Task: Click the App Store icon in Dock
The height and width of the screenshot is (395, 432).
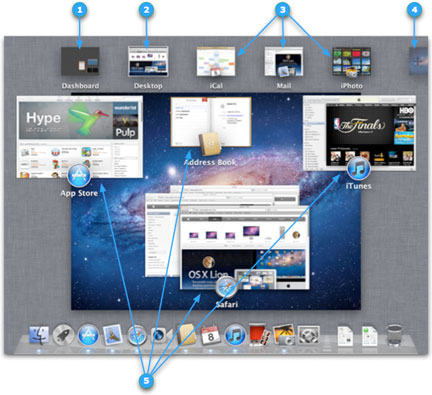Action: tap(88, 335)
